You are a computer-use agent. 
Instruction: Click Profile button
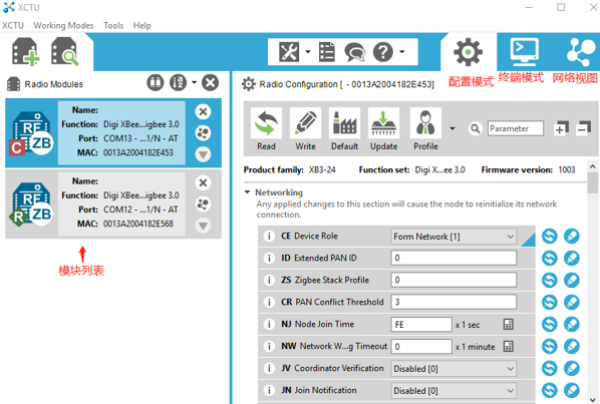(426, 129)
